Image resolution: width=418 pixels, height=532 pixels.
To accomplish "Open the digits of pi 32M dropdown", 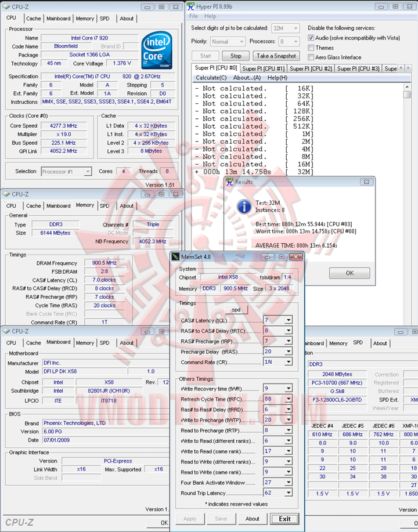I will 296,28.
